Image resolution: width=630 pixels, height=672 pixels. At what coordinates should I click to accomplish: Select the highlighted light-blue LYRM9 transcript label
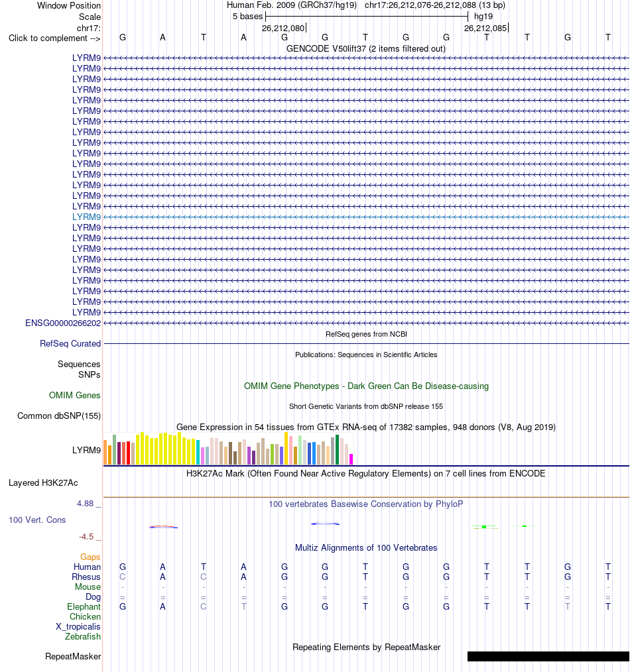click(86, 217)
